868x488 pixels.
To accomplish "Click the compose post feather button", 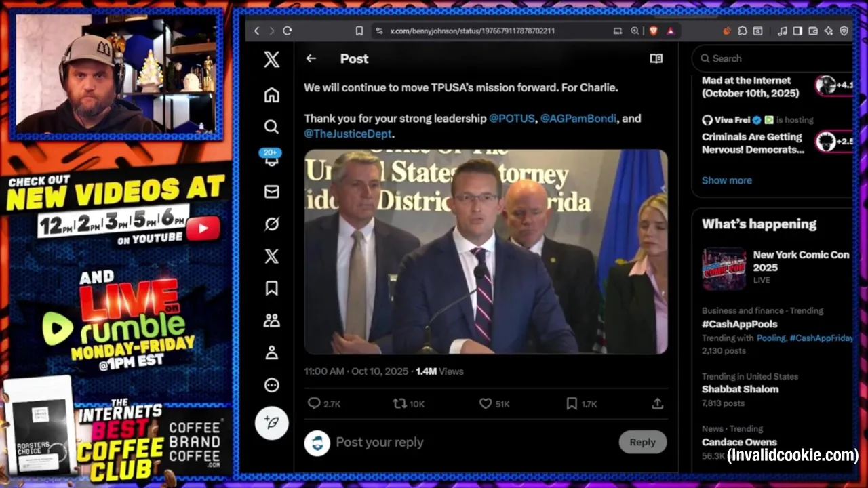I will pos(272,423).
